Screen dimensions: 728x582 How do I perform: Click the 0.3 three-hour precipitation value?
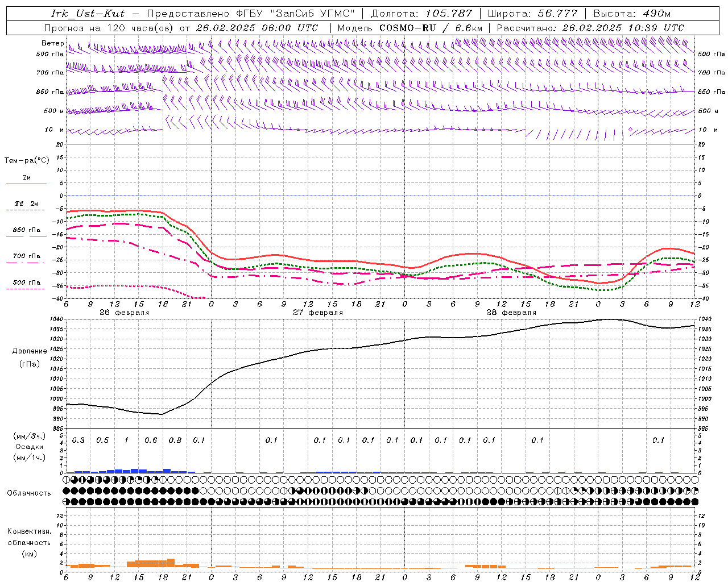click(78, 440)
